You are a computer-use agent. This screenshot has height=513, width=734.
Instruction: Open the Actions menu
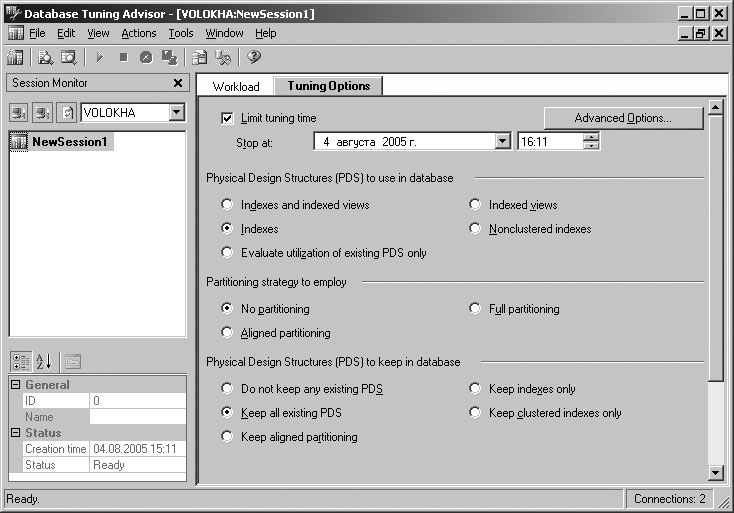tap(139, 33)
